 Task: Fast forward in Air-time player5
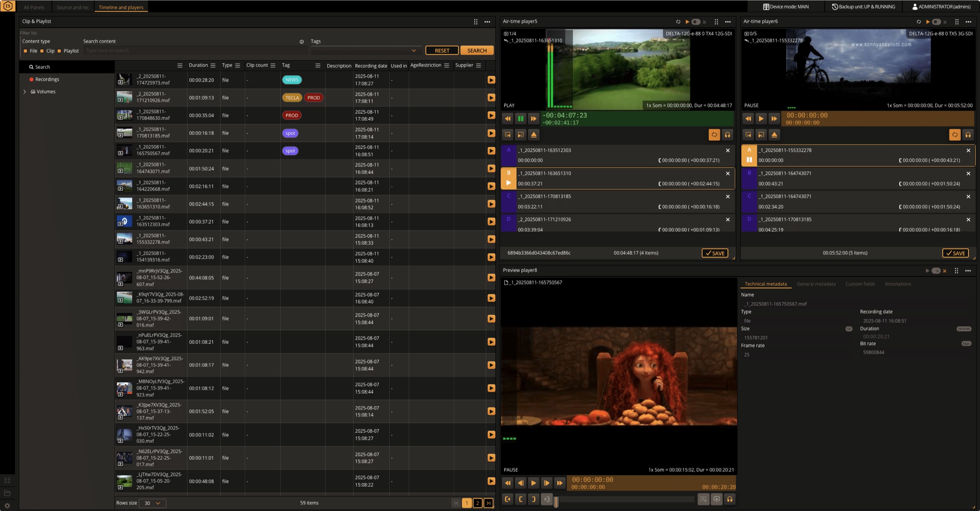534,119
